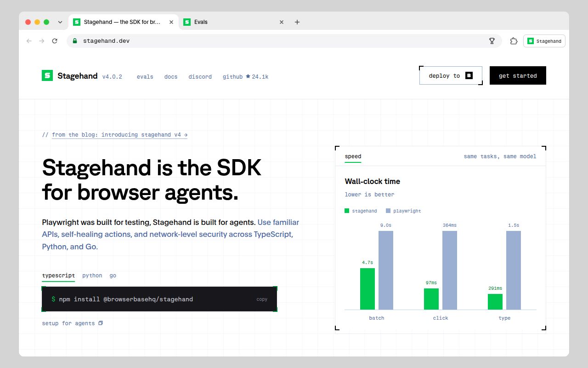Reload the stagehand.dev page
This screenshot has height=368, width=588.
click(55, 41)
